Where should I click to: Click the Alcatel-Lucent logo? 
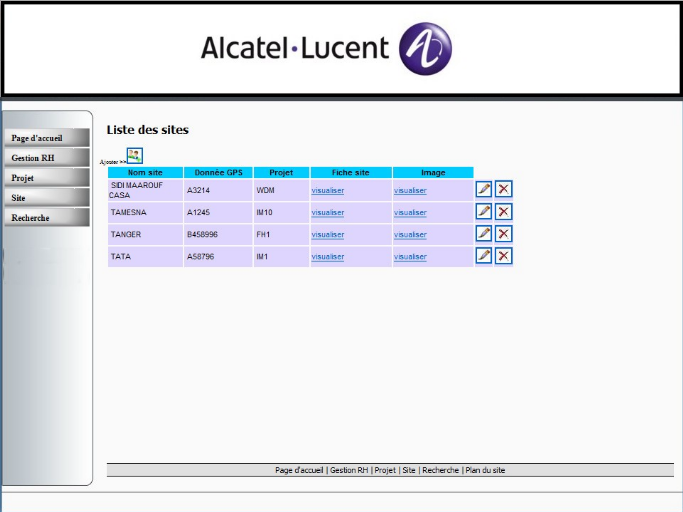326,48
